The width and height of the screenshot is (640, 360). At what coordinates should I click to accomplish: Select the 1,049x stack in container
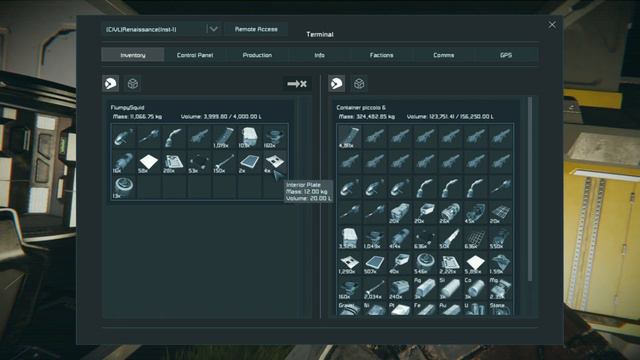click(x=375, y=238)
